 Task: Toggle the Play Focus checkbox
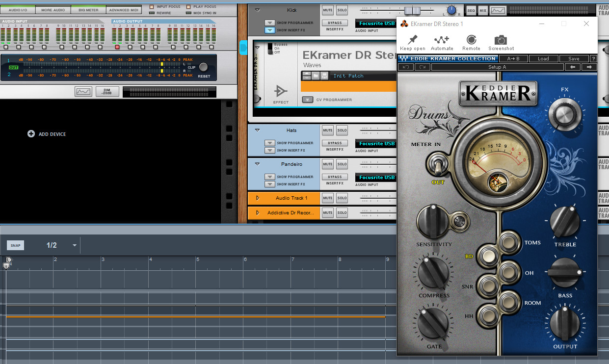[189, 7]
